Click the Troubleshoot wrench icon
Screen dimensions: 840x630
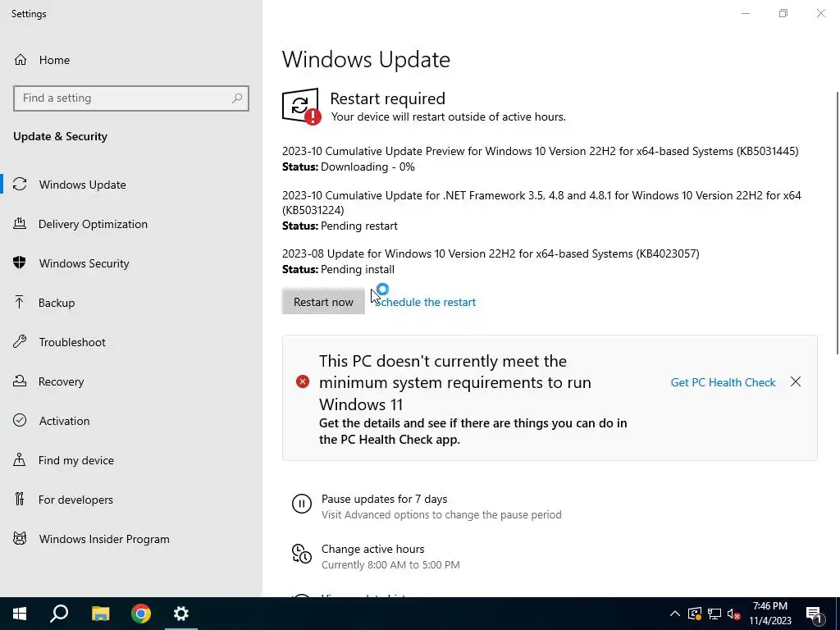point(20,342)
